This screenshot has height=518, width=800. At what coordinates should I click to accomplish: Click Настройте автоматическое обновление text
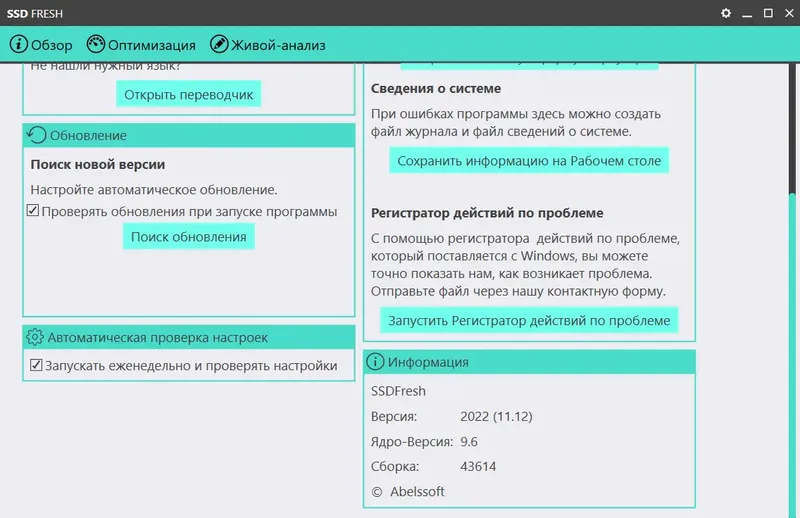[x=154, y=189]
